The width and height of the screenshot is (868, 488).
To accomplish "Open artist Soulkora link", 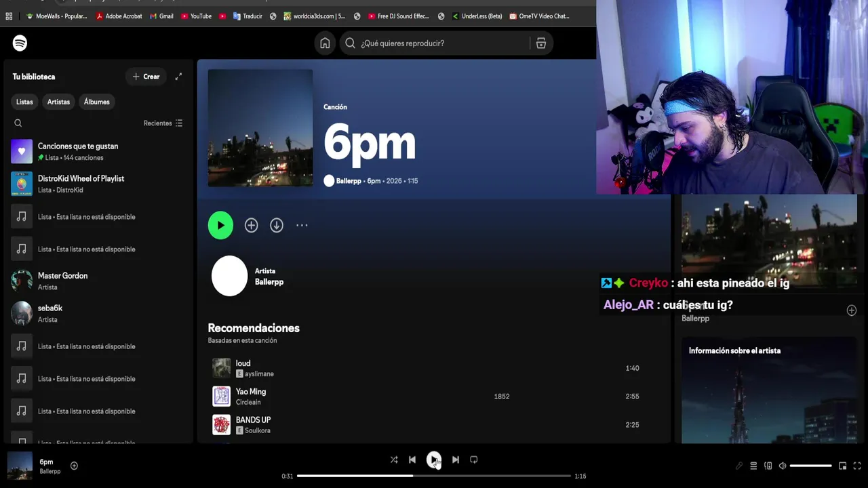I will click(x=258, y=431).
